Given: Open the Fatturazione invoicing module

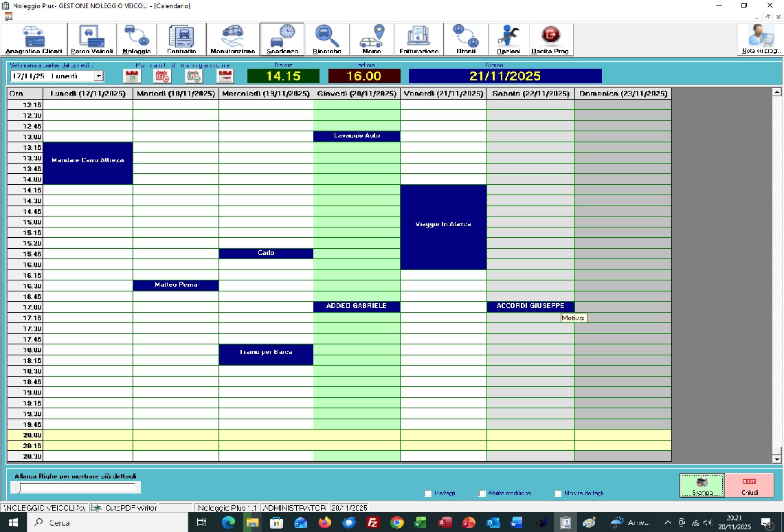Looking at the screenshot, I should 418,40.
